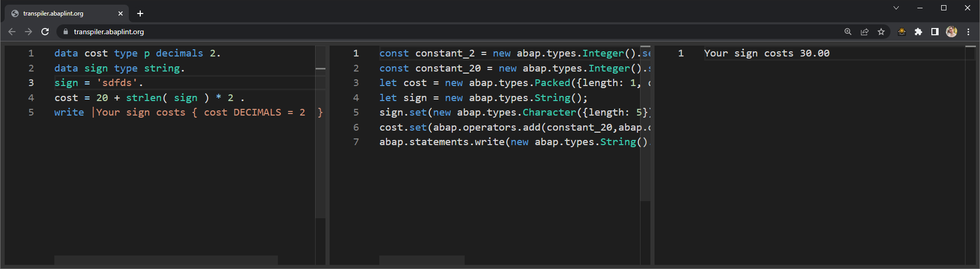Close the transpiler.abaplint.org tab
The height and width of the screenshot is (269, 980).
tap(121, 13)
